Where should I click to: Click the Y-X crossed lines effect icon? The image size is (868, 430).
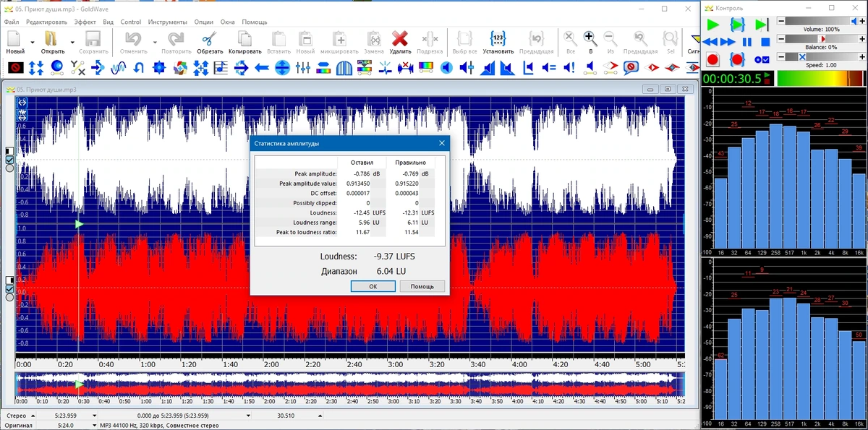(78, 68)
